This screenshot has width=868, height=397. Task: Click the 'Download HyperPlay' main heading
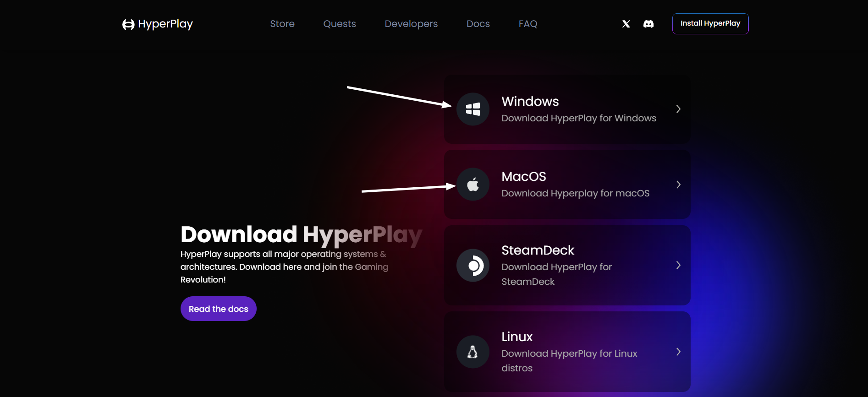(x=301, y=234)
